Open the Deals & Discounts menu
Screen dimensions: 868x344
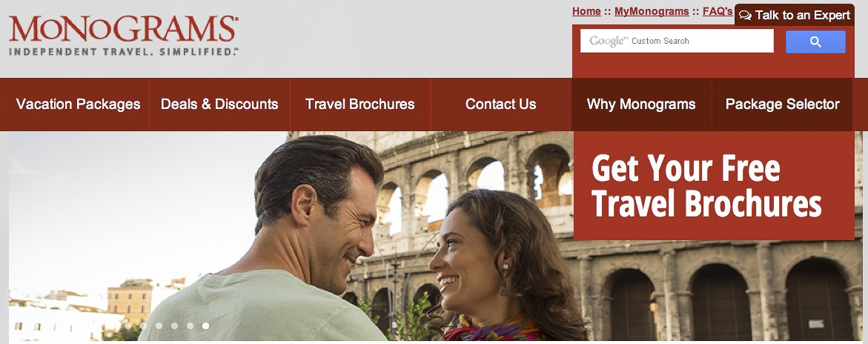219,104
